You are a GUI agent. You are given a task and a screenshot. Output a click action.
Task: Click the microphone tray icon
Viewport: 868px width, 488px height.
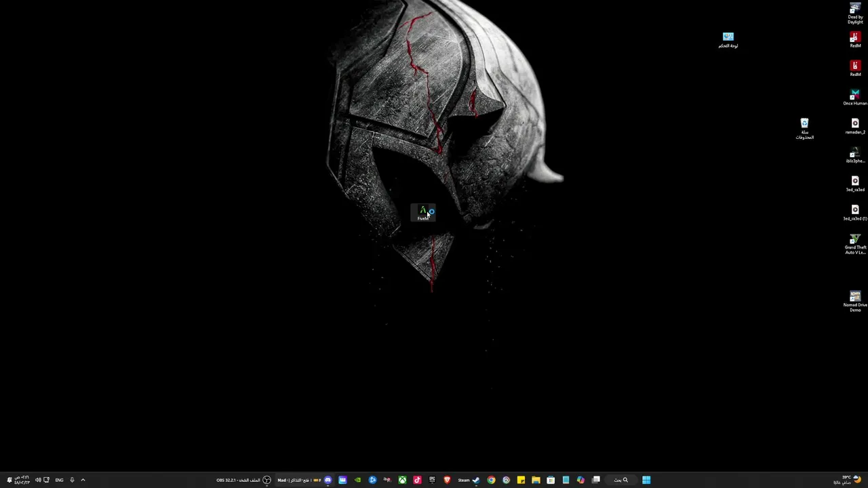(x=71, y=480)
